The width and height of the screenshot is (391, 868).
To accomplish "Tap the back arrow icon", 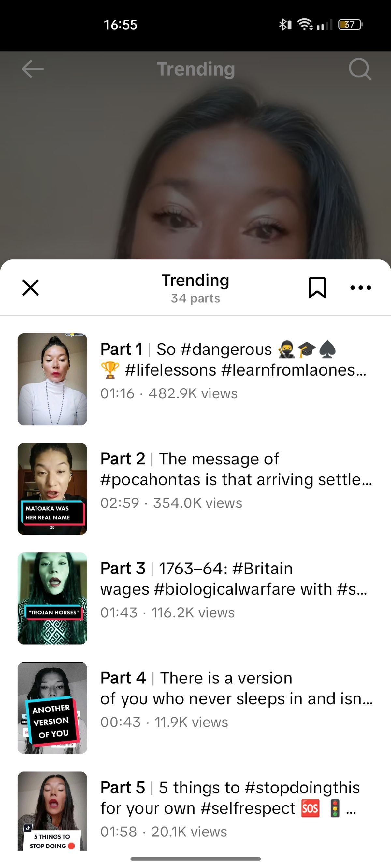I will pos(33,69).
